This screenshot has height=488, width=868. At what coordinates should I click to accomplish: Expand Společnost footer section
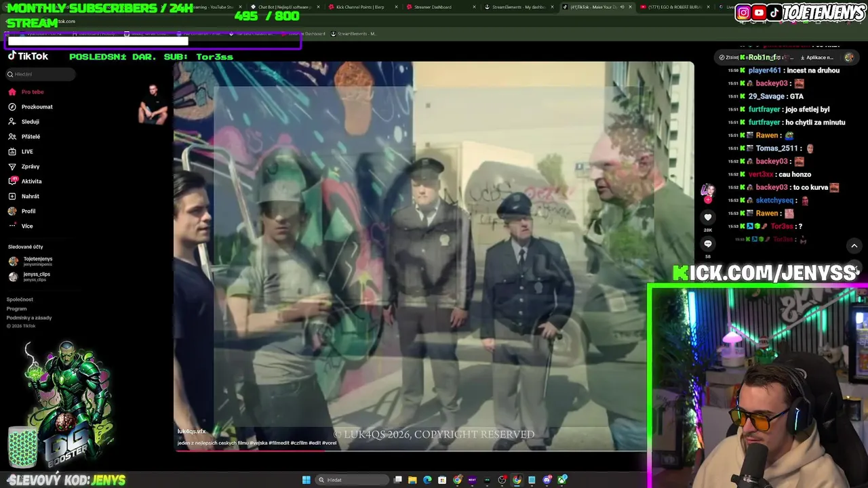tap(20, 299)
